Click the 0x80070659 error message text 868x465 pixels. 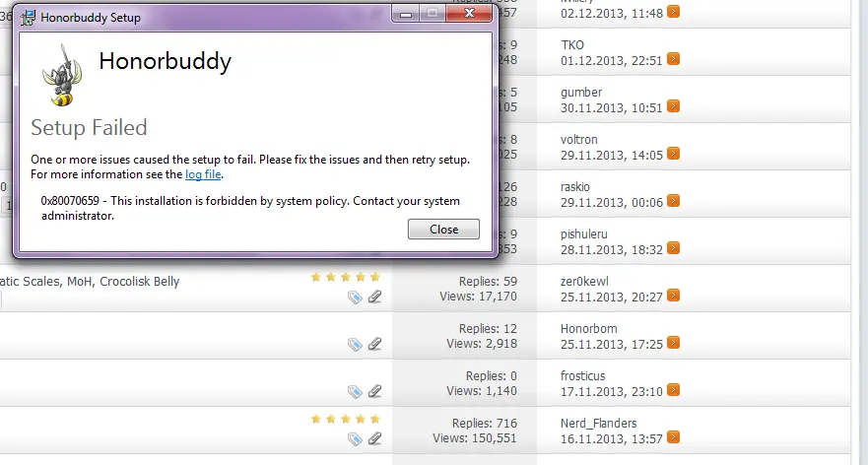click(x=250, y=208)
